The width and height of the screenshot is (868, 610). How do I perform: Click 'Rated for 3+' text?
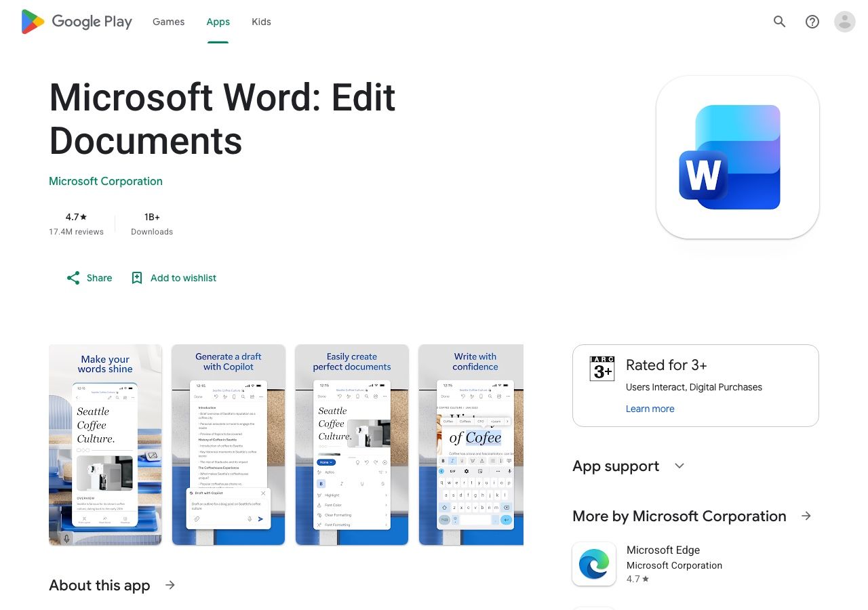667,365
